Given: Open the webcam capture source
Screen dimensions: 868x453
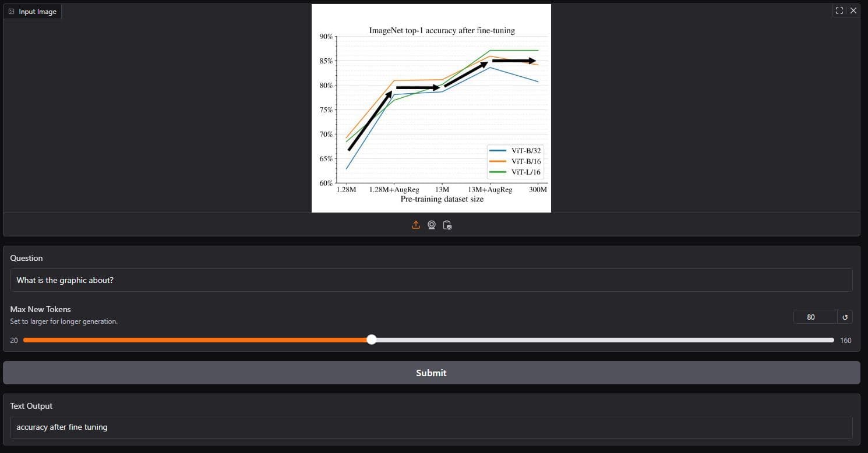Looking at the screenshot, I should coord(432,225).
